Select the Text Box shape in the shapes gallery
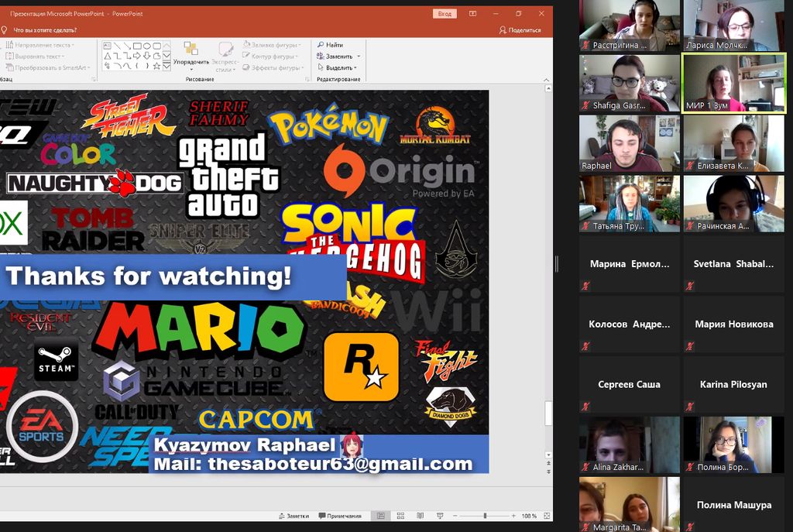 (x=107, y=46)
